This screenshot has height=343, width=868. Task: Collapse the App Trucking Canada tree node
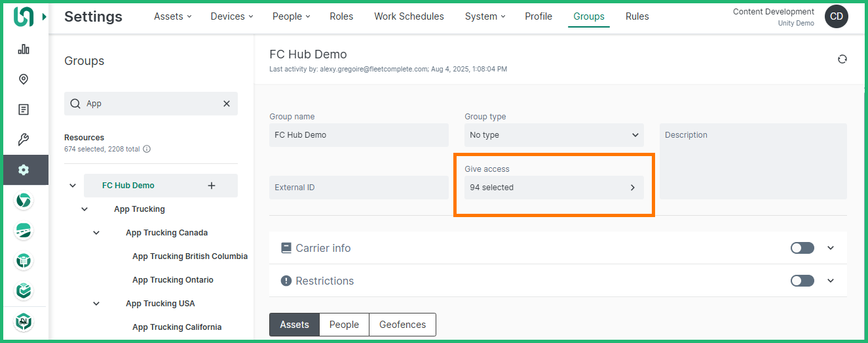pos(96,233)
